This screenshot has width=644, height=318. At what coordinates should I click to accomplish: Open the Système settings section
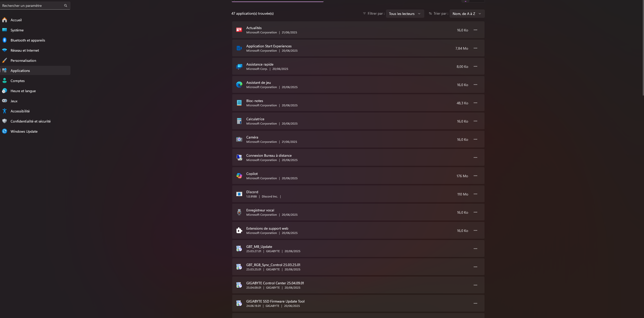[35, 30]
